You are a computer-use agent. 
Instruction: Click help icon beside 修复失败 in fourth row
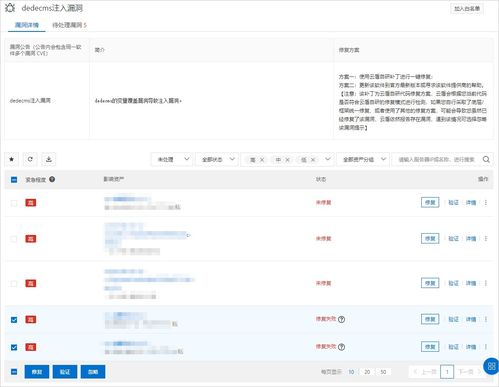tap(341, 319)
